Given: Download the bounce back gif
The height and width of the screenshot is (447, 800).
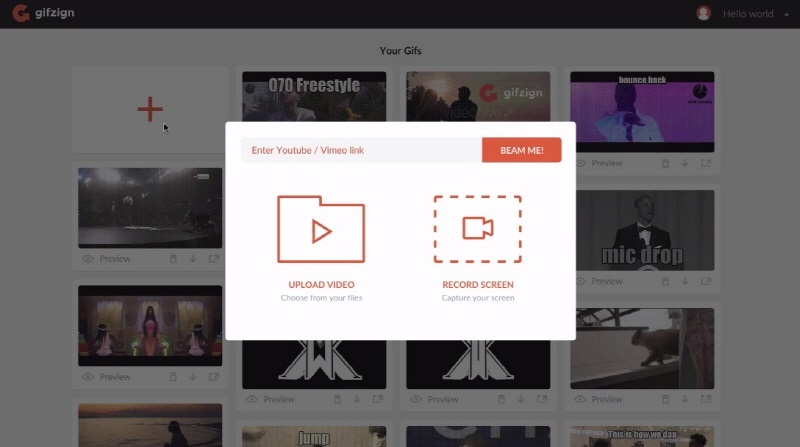Looking at the screenshot, I should [x=685, y=163].
